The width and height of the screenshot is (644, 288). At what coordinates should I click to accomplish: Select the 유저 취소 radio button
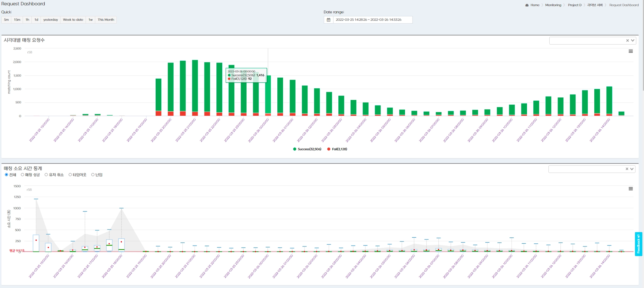click(x=46, y=175)
